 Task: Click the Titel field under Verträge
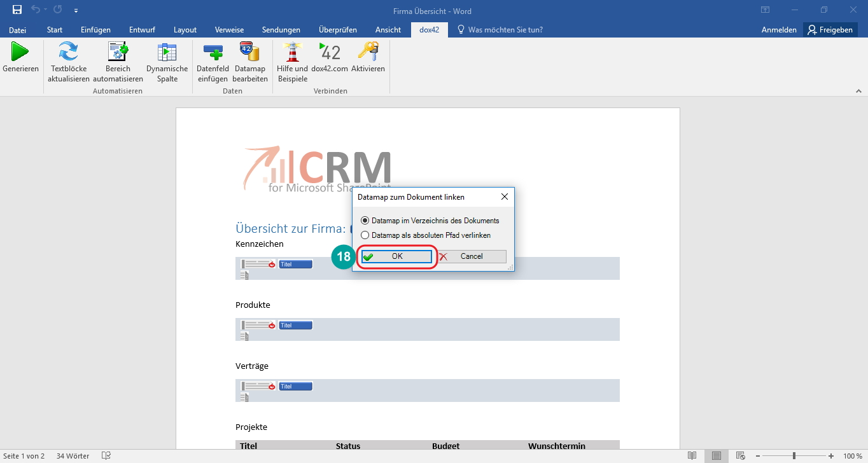pyautogui.click(x=295, y=386)
